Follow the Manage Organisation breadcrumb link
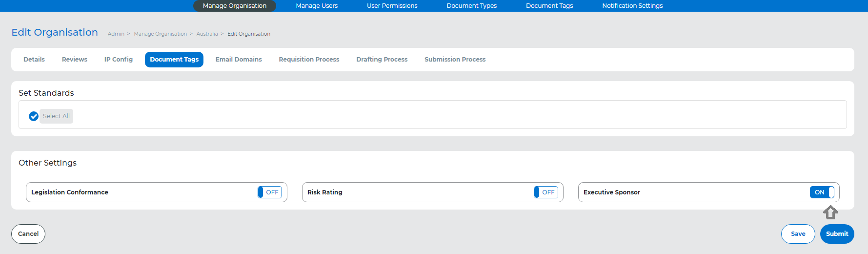868x254 pixels. pos(161,34)
